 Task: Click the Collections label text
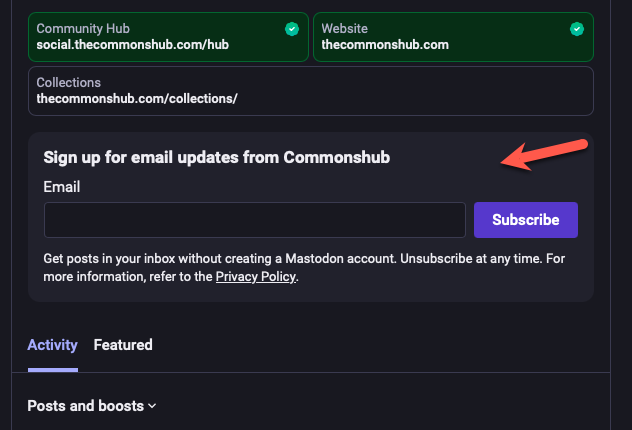pyautogui.click(x=69, y=83)
